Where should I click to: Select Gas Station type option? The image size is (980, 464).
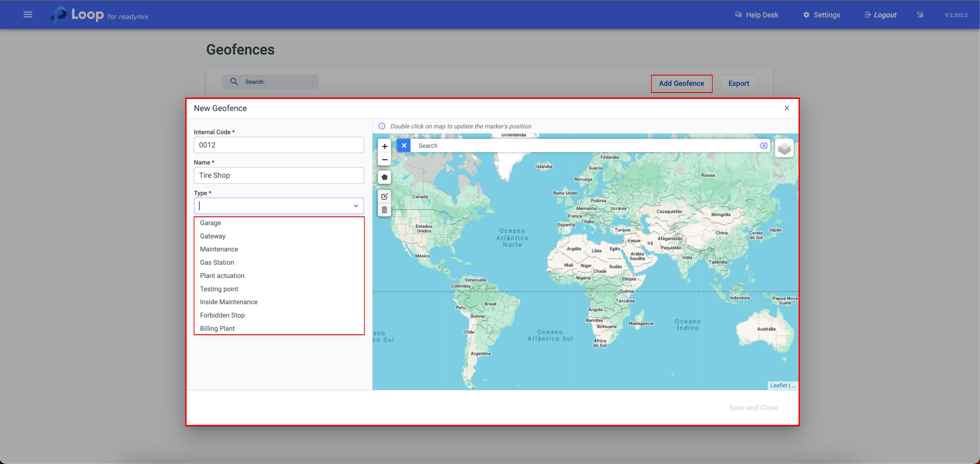[217, 262]
